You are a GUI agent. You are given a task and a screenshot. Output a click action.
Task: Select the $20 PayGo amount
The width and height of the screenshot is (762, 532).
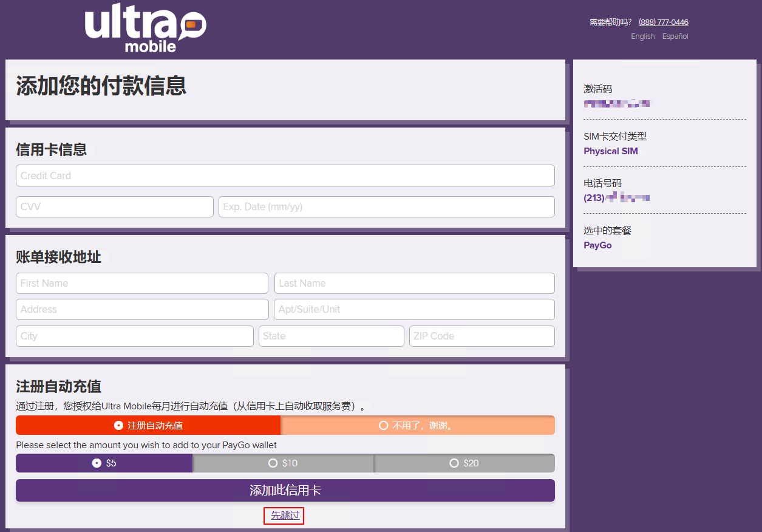(x=464, y=463)
